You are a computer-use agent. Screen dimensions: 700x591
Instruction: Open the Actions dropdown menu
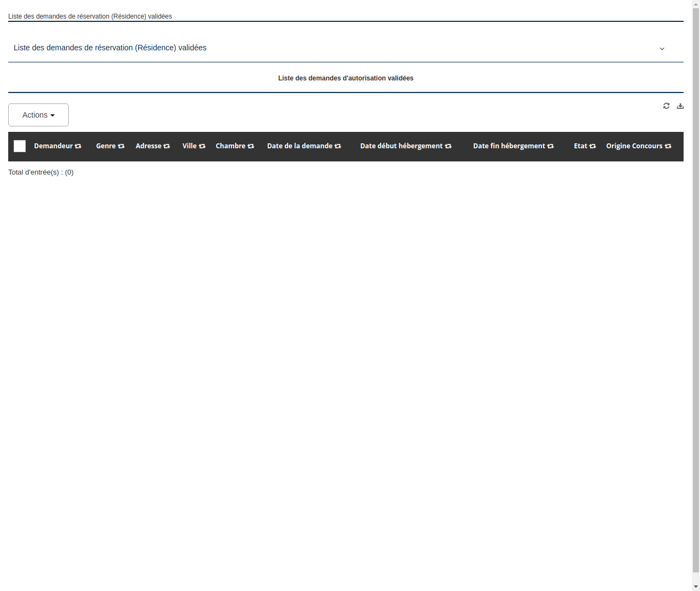38,115
